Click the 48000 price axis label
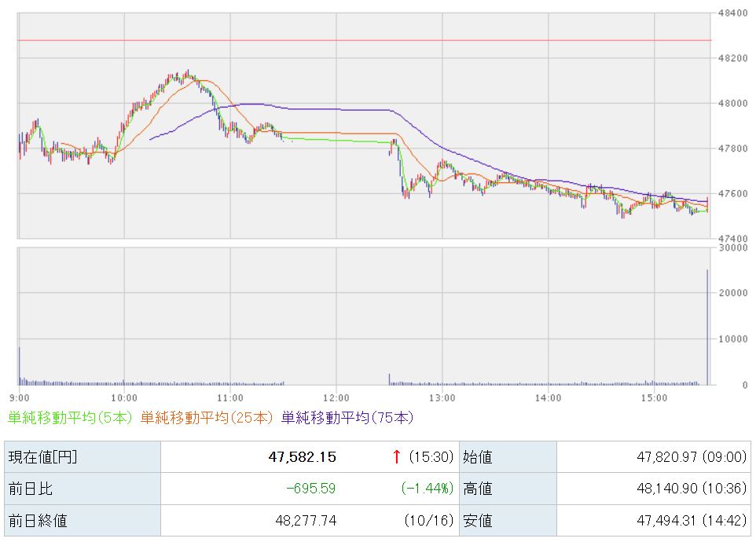 pyautogui.click(x=732, y=103)
